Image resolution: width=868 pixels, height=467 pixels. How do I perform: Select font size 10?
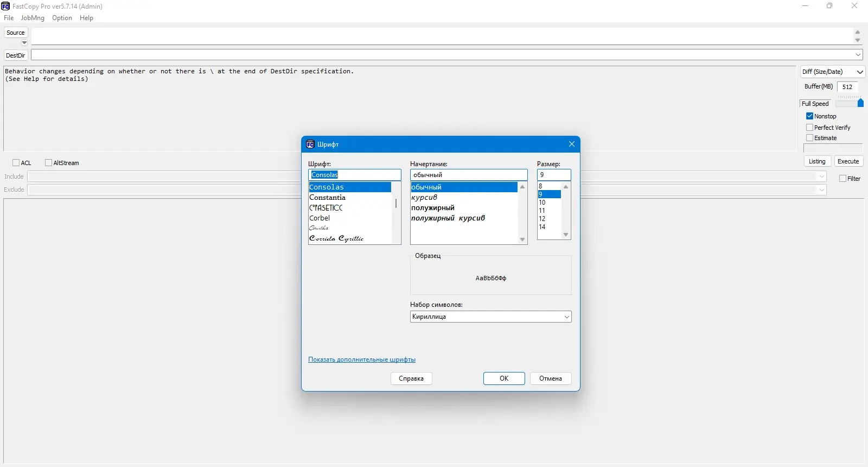549,203
